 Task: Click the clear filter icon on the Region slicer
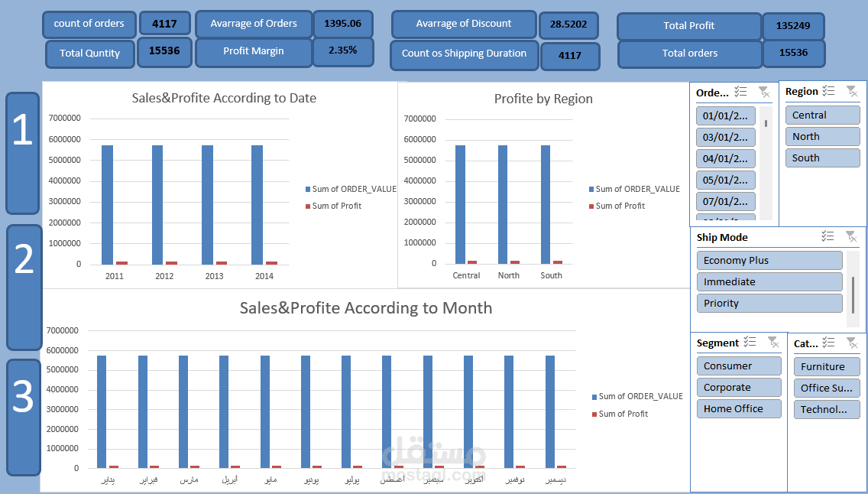pos(851,91)
